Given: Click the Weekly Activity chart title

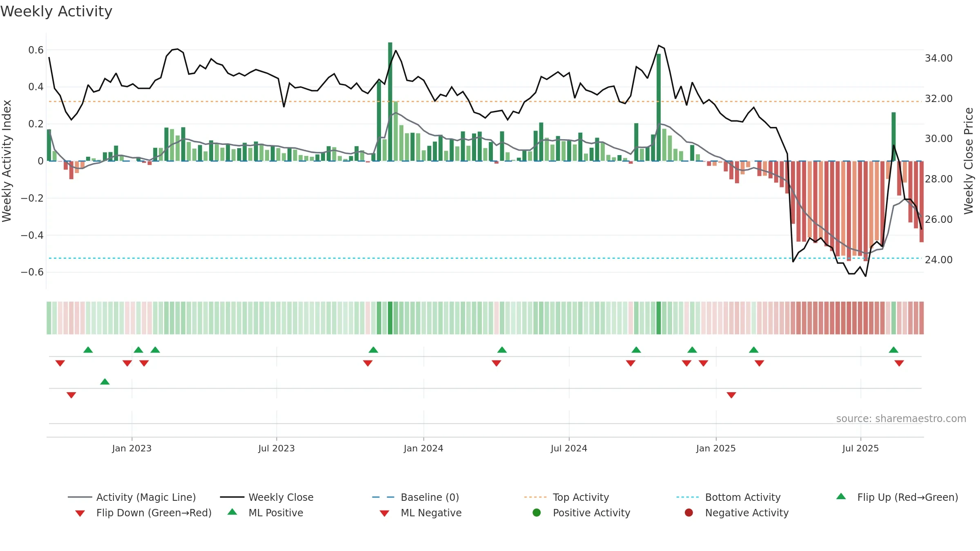Looking at the screenshot, I should point(56,11).
